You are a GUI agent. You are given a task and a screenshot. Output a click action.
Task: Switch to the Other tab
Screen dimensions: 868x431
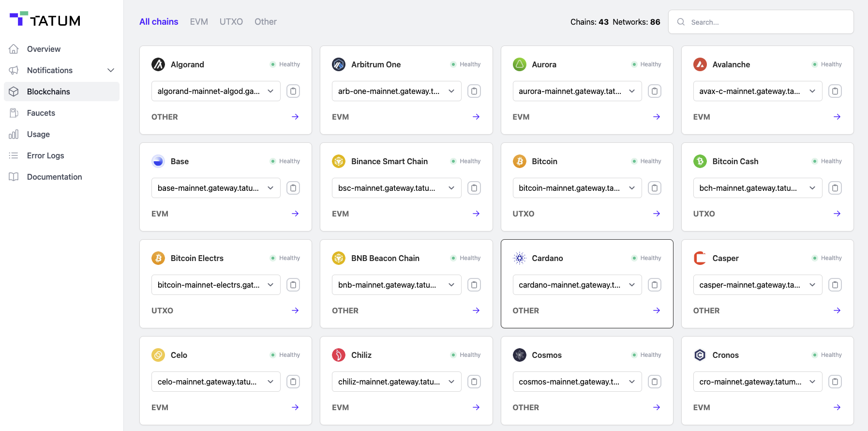[x=266, y=22]
